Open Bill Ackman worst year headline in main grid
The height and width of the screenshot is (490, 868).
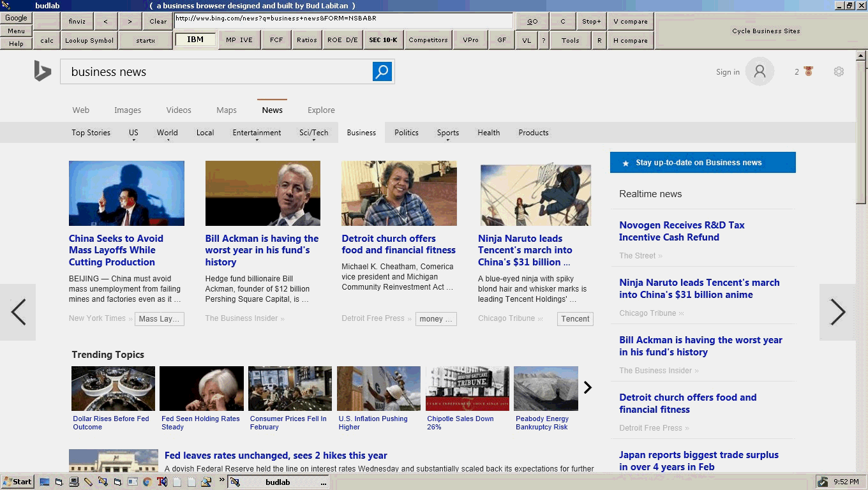(262, 250)
